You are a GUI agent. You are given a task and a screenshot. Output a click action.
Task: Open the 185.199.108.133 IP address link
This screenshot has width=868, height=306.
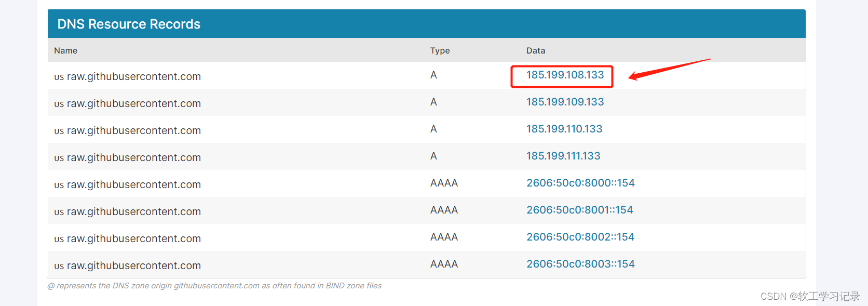coord(565,75)
